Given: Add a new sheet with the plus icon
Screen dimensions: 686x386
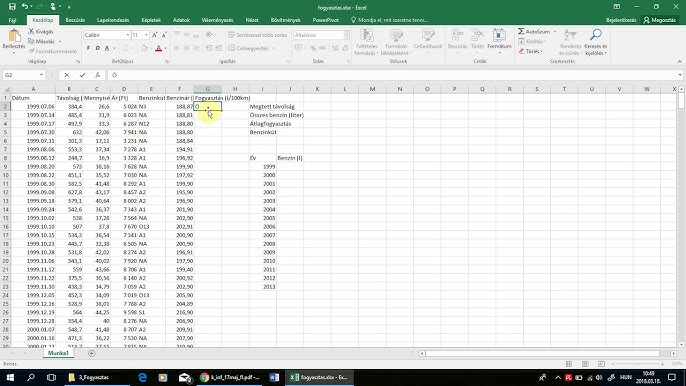Looking at the screenshot, I should tap(91, 353).
